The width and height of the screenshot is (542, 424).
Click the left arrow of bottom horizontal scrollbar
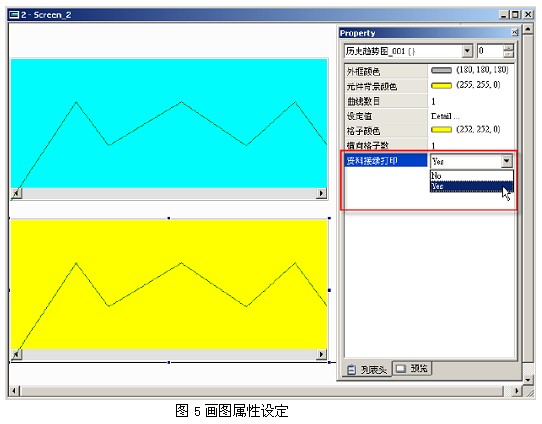click(x=14, y=391)
